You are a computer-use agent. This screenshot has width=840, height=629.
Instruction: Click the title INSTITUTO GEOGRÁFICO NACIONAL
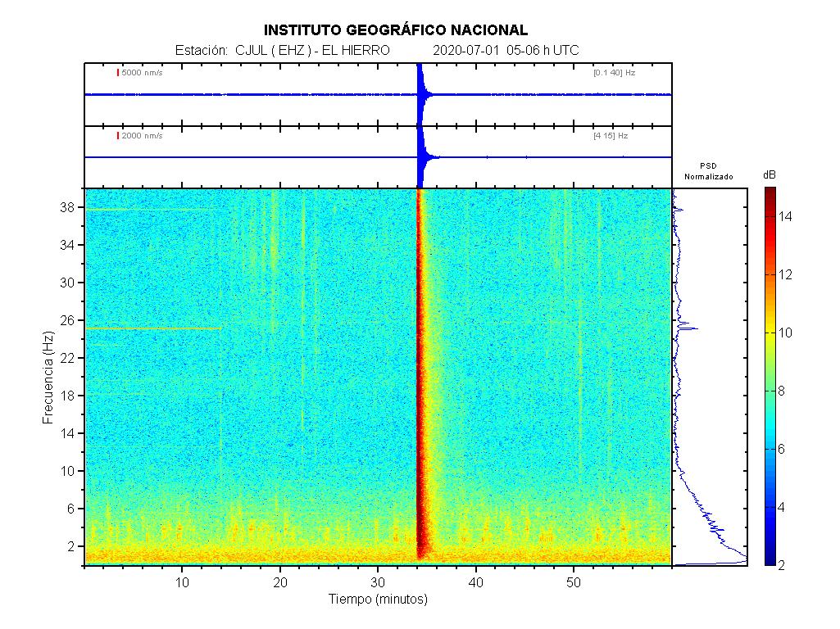tap(395, 30)
